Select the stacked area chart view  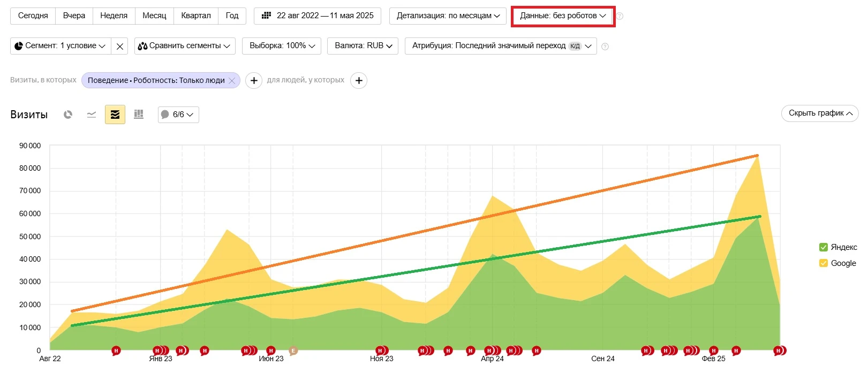[x=115, y=115]
